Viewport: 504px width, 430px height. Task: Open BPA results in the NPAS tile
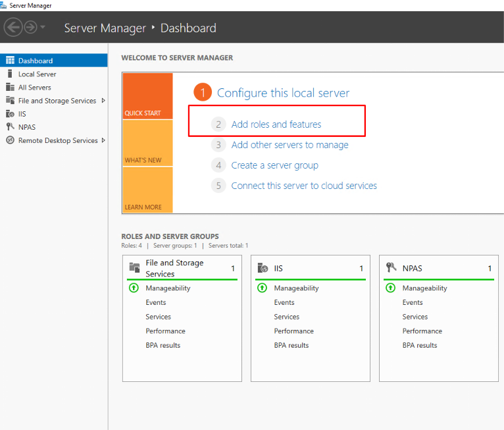420,346
